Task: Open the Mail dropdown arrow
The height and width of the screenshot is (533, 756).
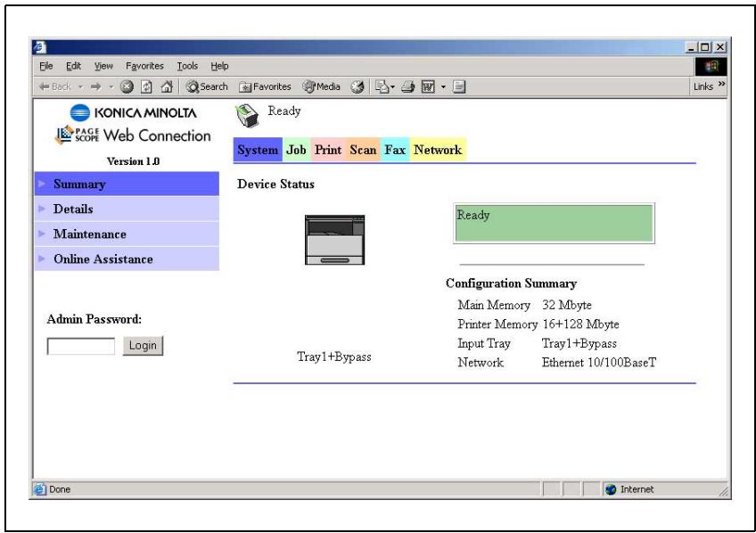Action: 392,87
